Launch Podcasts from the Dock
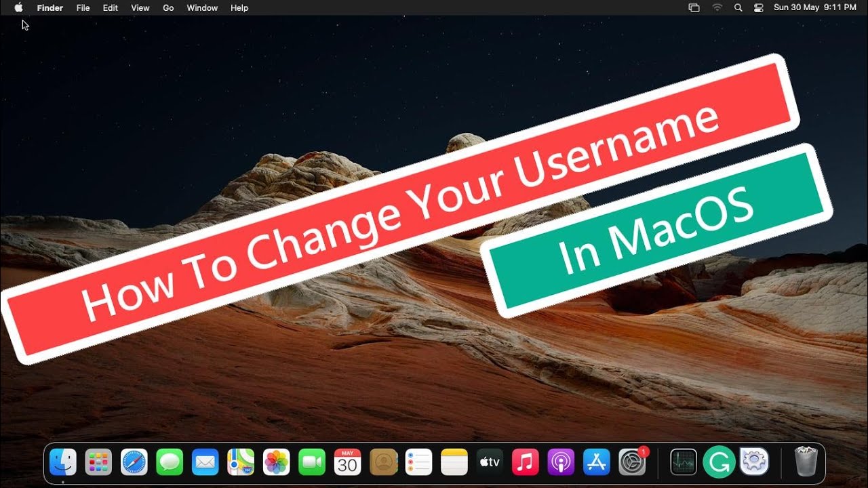This screenshot has height=488, width=868. tap(561, 462)
